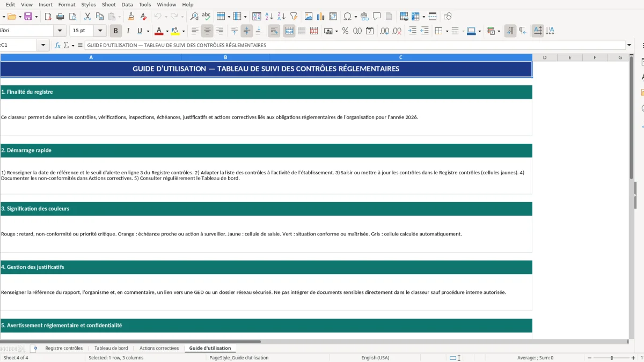Screen dimensions: 644x362
Task: Open Special Character dropdown arrow
Action: 356,17
